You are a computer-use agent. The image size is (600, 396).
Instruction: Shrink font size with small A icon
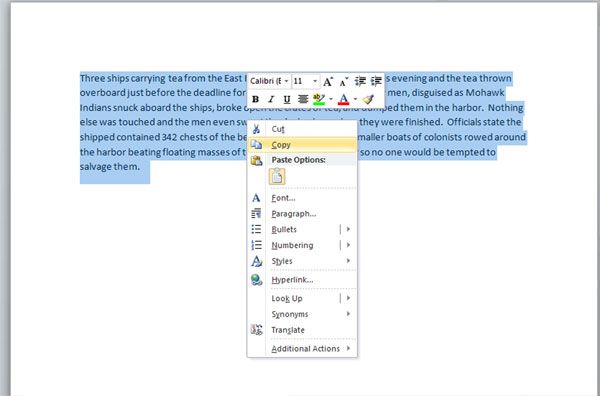click(344, 81)
